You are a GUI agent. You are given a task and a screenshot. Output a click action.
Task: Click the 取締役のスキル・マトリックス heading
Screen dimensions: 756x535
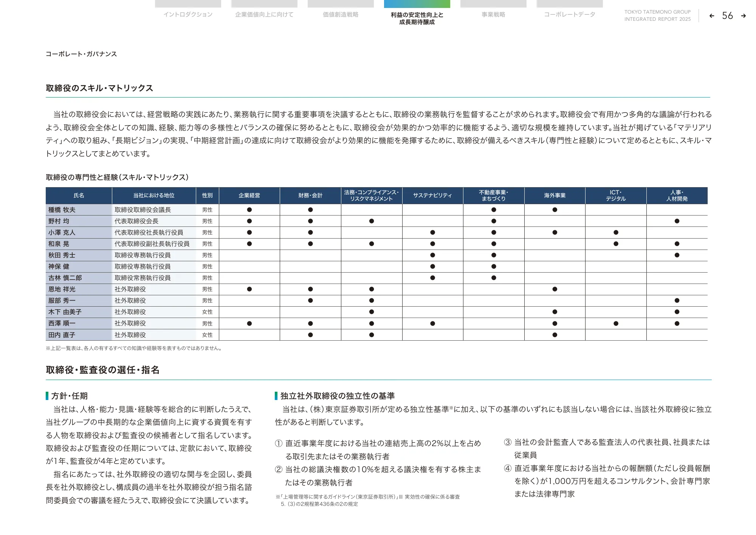(x=99, y=88)
